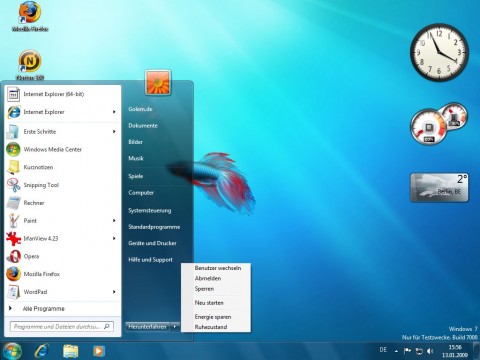Open Spiele from the Start menu
Viewport: 480px width, 360px height.
135,176
